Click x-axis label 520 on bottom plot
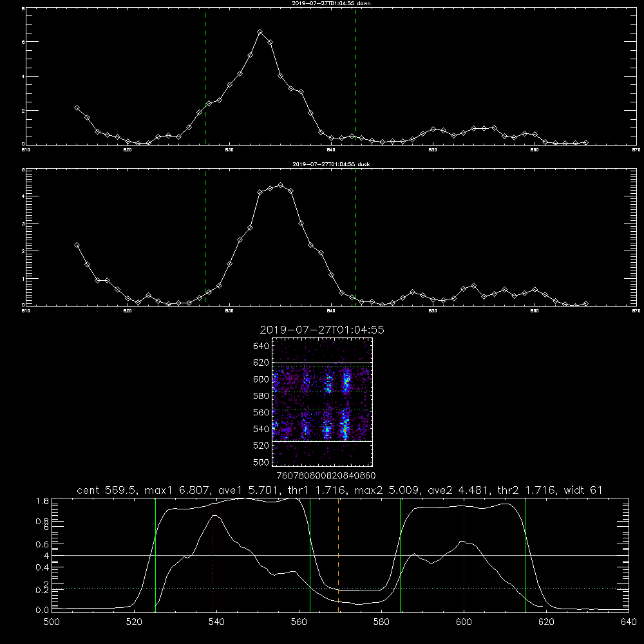The height and width of the screenshot is (644, 644). [134, 622]
